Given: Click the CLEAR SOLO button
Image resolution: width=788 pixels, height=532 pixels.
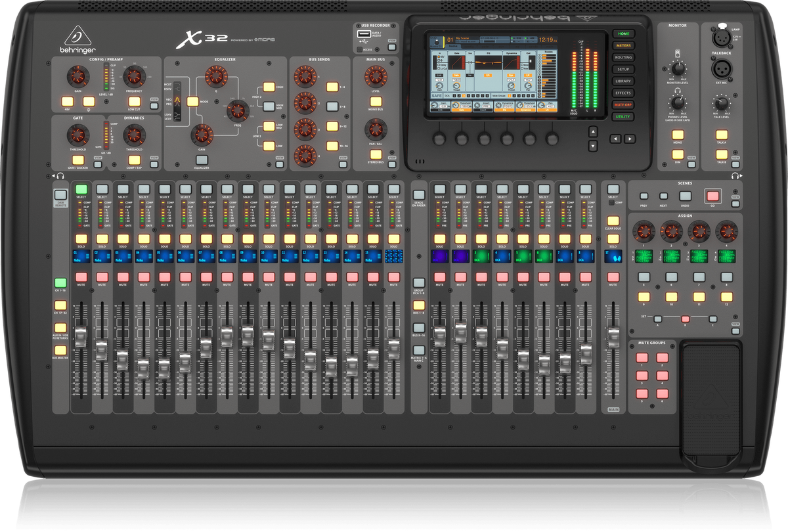Looking at the screenshot, I should coord(613,221).
